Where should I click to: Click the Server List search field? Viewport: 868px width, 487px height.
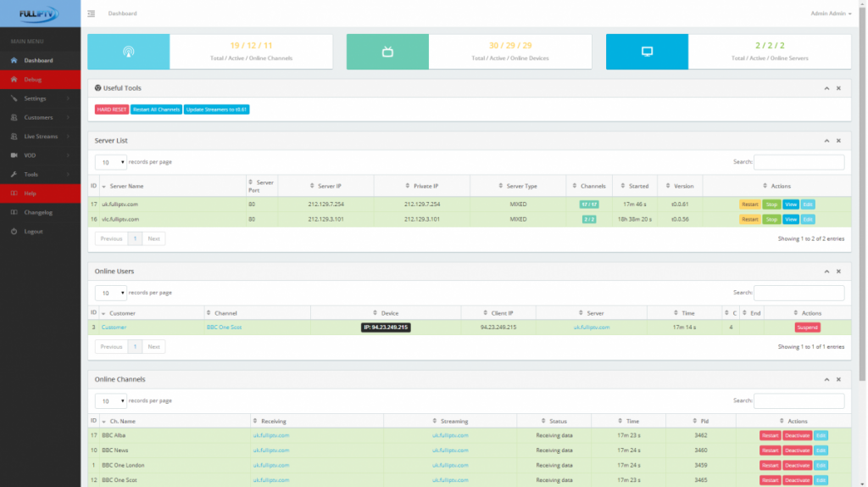(x=798, y=162)
